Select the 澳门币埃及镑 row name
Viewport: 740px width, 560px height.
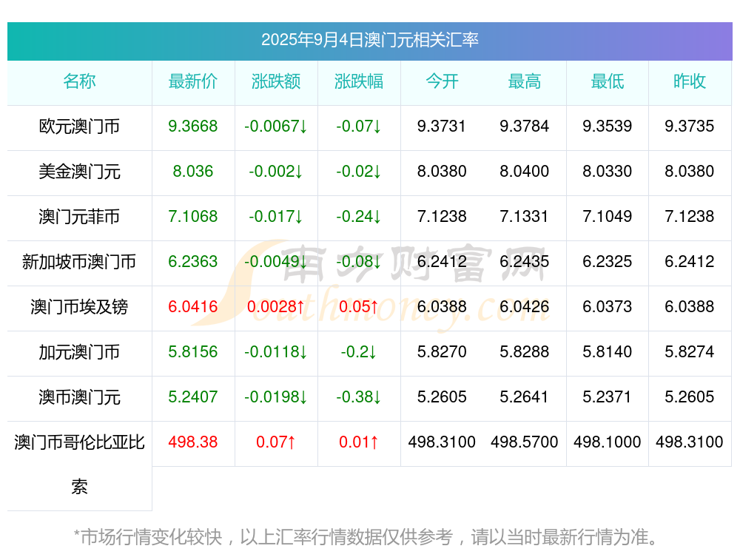[x=79, y=307]
